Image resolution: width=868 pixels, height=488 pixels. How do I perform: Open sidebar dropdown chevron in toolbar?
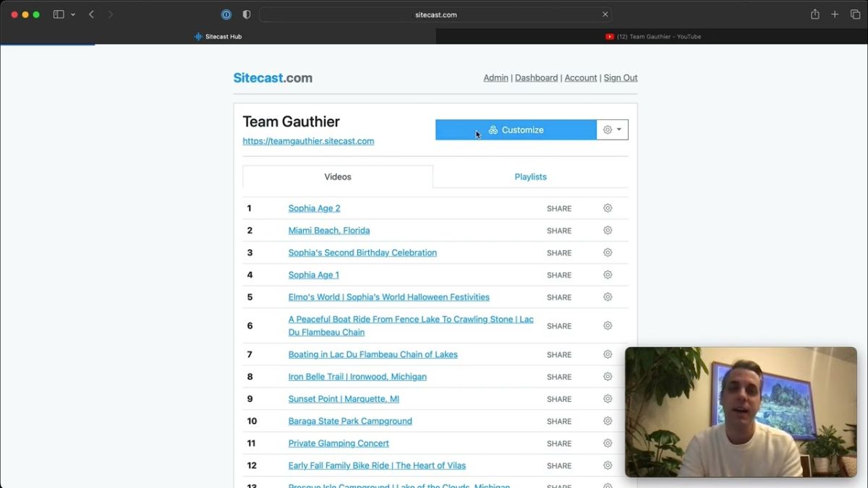tap(73, 14)
